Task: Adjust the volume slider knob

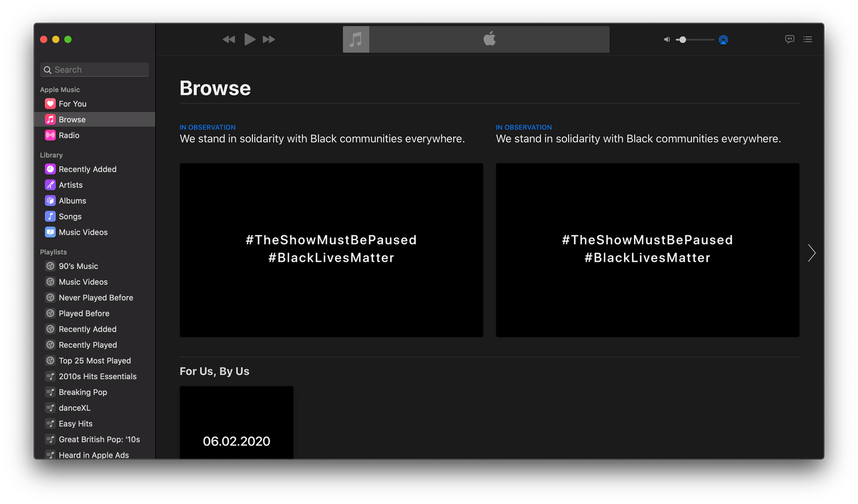Action: [x=683, y=40]
